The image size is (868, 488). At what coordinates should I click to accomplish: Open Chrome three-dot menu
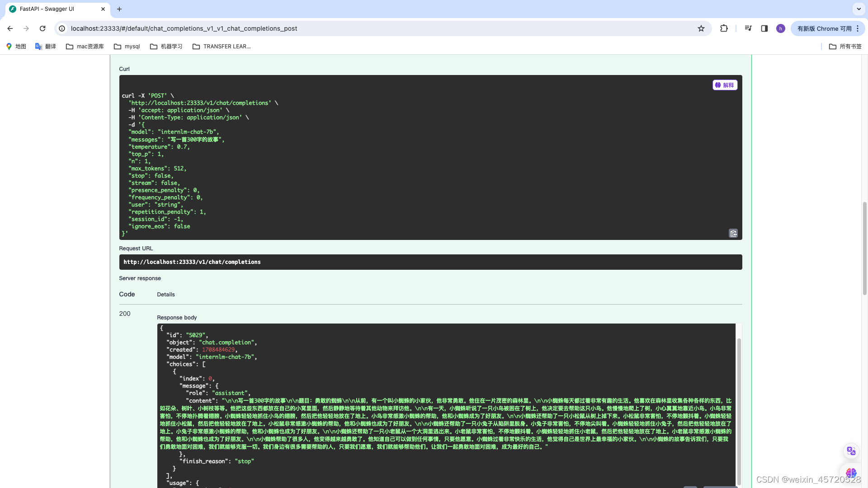(858, 28)
